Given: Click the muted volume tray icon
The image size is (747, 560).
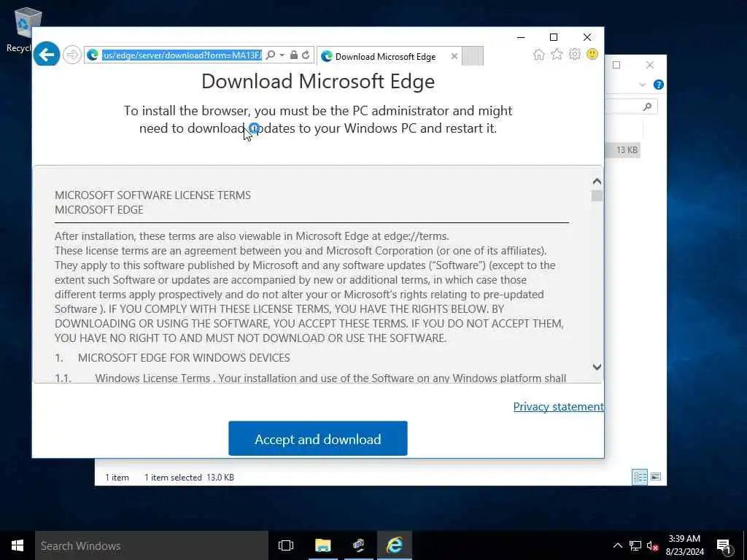Looking at the screenshot, I should coord(651,545).
